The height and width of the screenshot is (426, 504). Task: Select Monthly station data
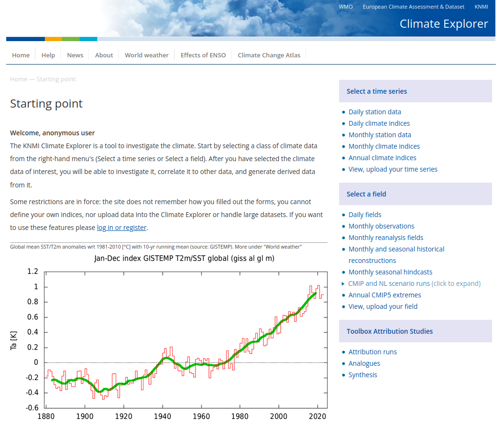(x=380, y=135)
